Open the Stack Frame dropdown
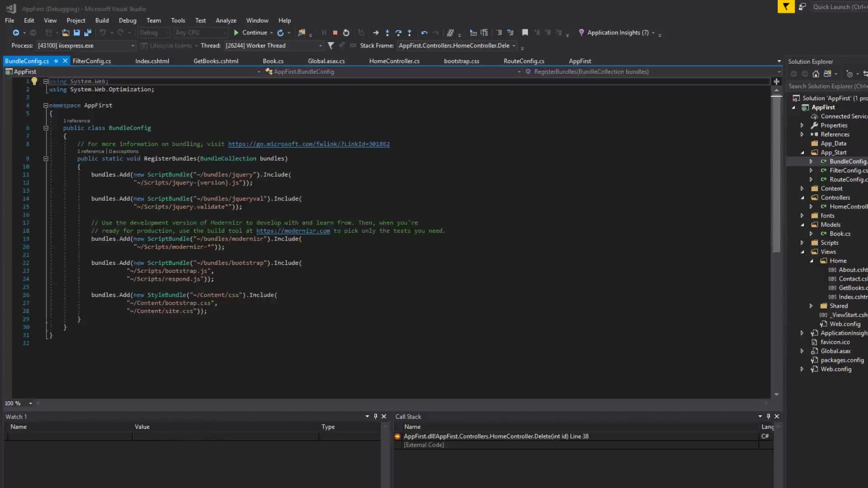The width and height of the screenshot is (868, 488). (x=457, y=46)
